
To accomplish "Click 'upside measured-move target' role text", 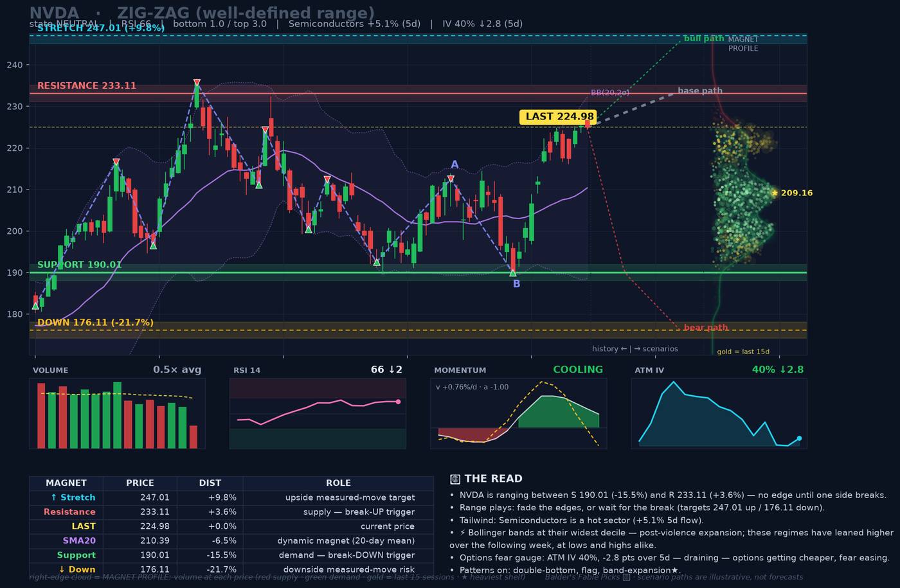I will 350,497.
